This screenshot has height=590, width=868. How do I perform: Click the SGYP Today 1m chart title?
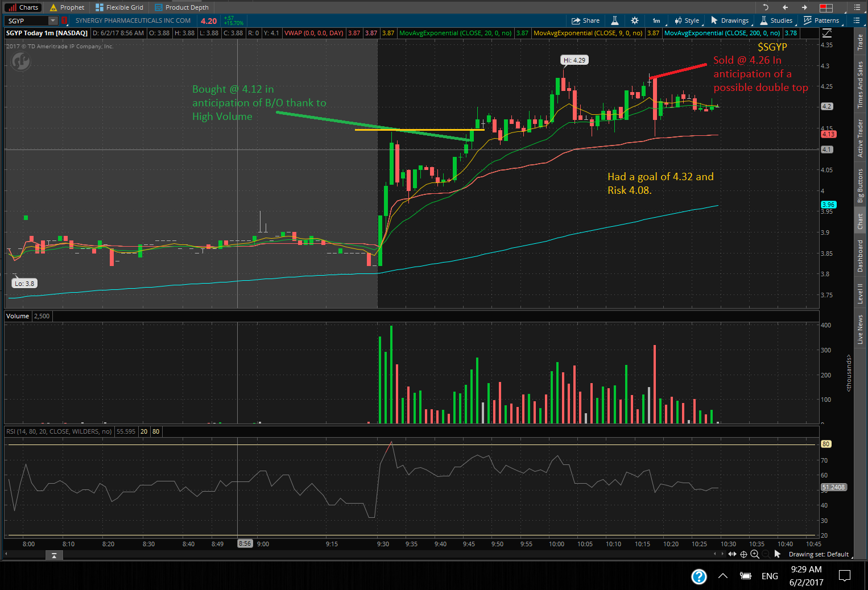[x=47, y=33]
